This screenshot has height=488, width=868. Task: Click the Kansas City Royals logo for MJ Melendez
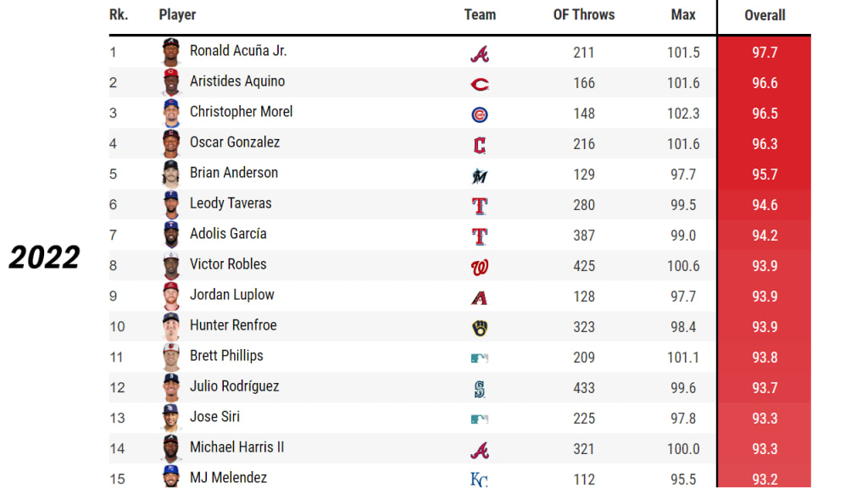point(479,480)
